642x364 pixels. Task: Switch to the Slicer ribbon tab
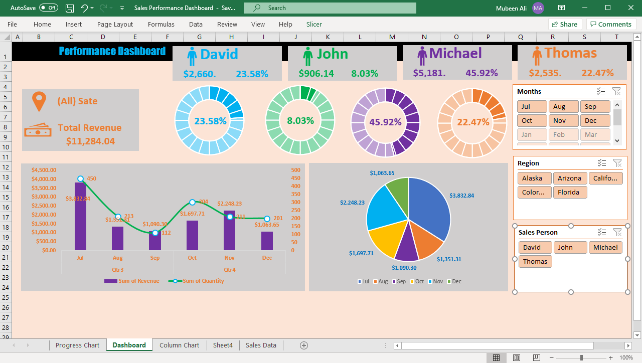(314, 24)
